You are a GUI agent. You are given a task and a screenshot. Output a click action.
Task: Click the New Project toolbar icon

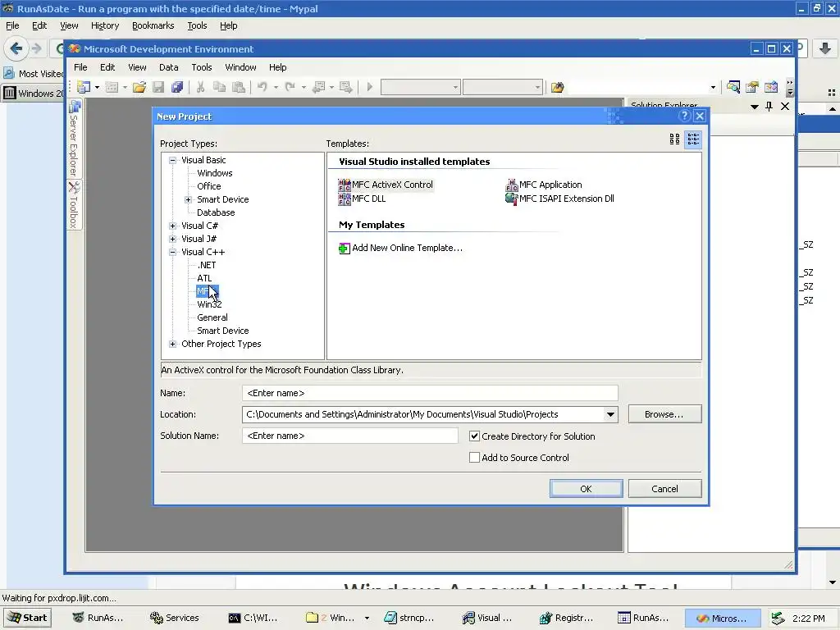point(84,87)
